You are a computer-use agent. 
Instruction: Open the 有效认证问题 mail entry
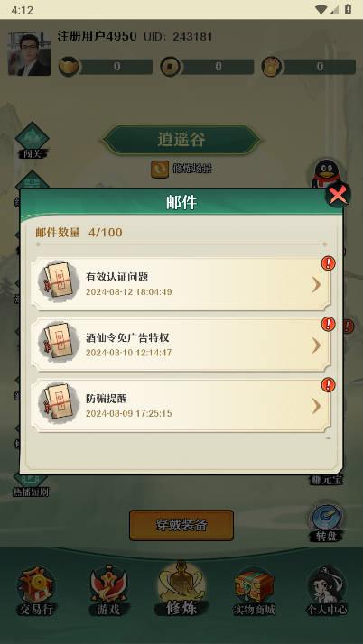pyautogui.click(x=181, y=284)
